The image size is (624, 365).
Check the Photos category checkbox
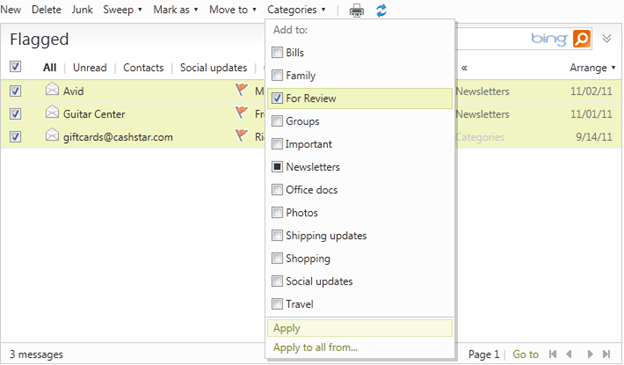pos(277,213)
